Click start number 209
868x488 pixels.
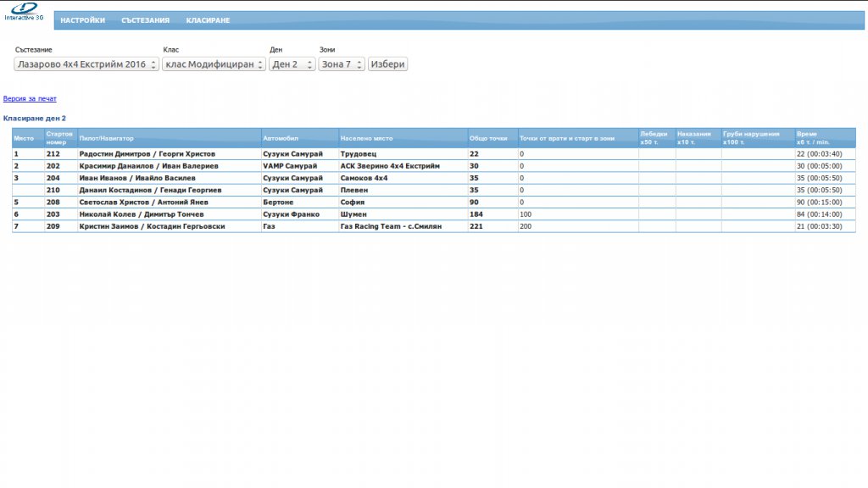click(53, 226)
